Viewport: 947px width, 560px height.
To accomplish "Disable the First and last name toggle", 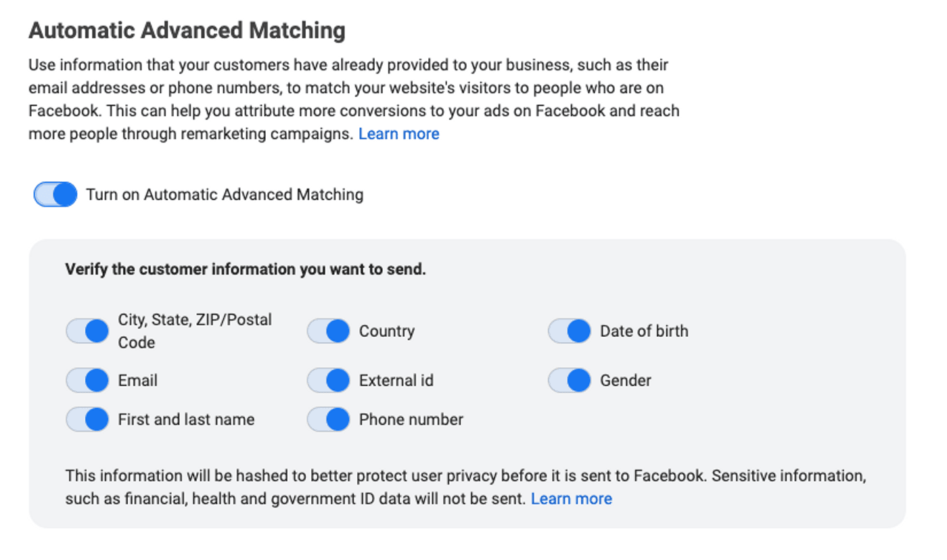I will tap(87, 419).
